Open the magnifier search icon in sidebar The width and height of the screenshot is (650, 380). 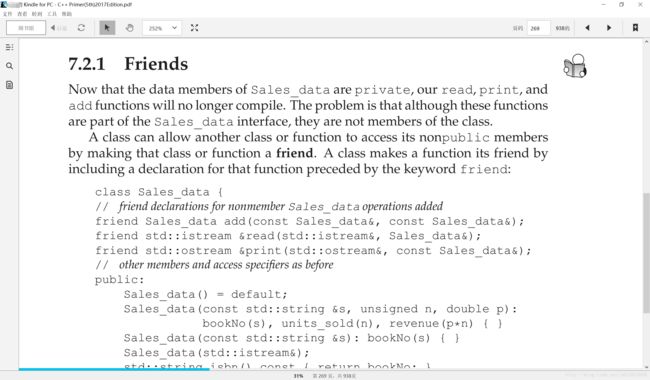[x=9, y=66]
